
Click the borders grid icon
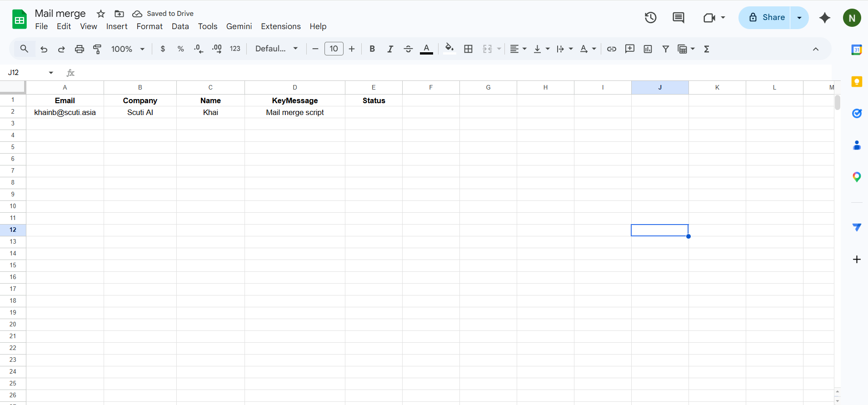coord(468,49)
